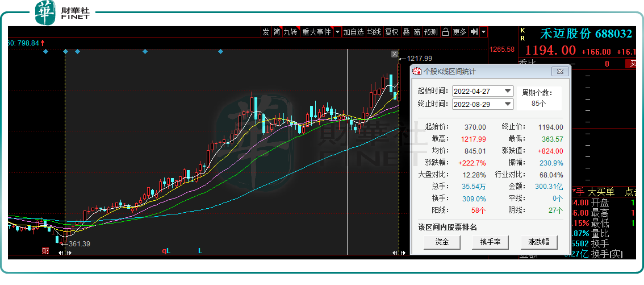The height and width of the screenshot is (285, 644).
Task: Click the 1265.58 axis price label
Action: click(x=502, y=49)
